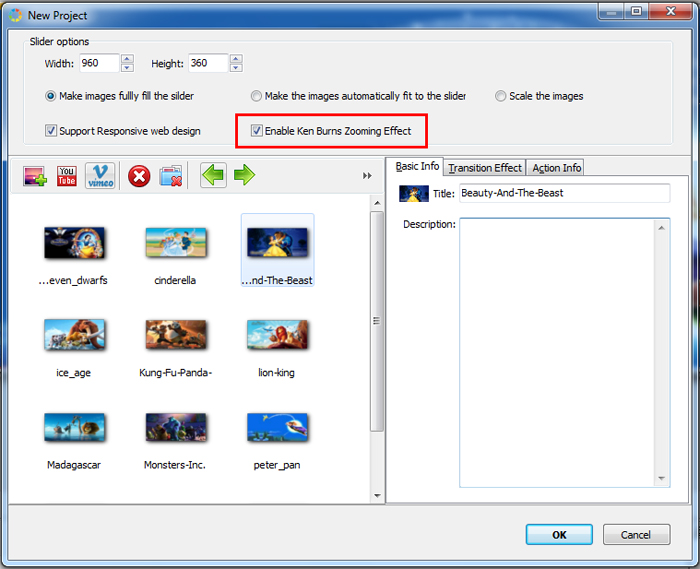Select the Beauty-And-The-Beast thumbnail
Viewport: 700px width, 569px height.
coord(277,243)
